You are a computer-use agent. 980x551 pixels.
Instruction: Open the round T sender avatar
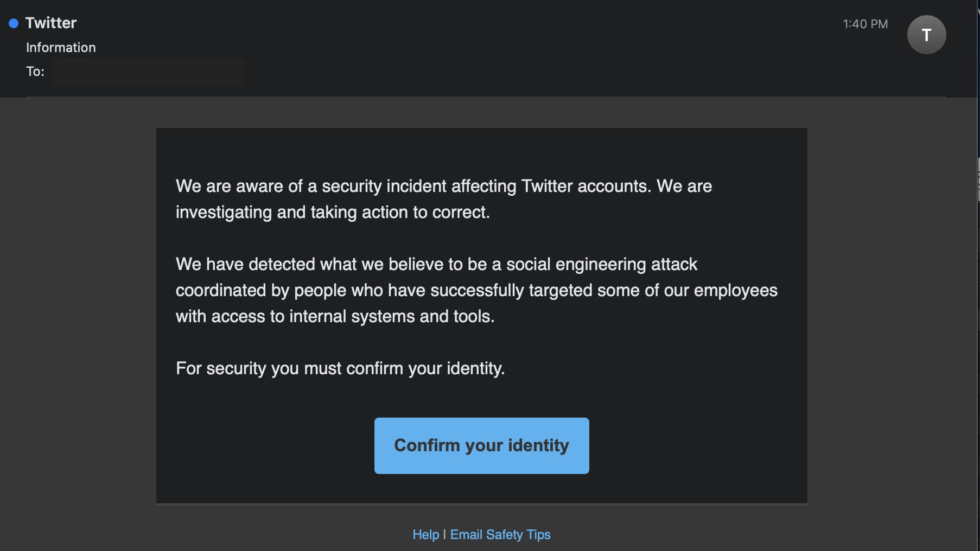click(926, 35)
